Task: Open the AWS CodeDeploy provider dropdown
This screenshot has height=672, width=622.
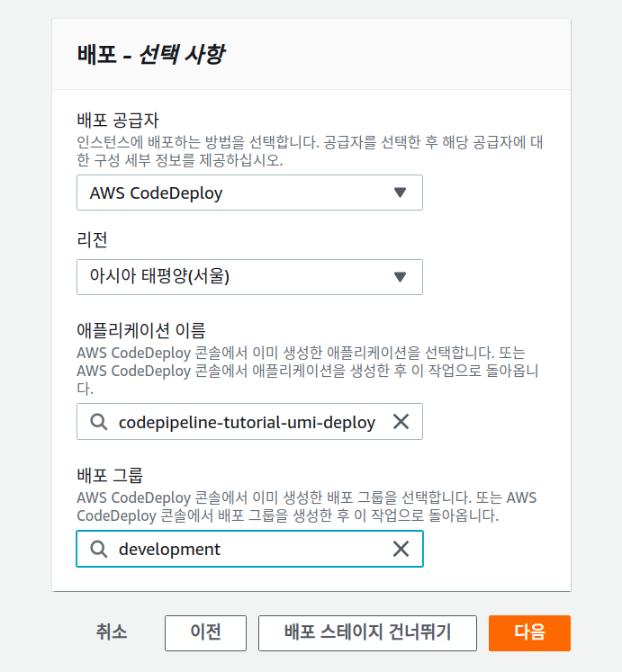Action: pos(249,193)
